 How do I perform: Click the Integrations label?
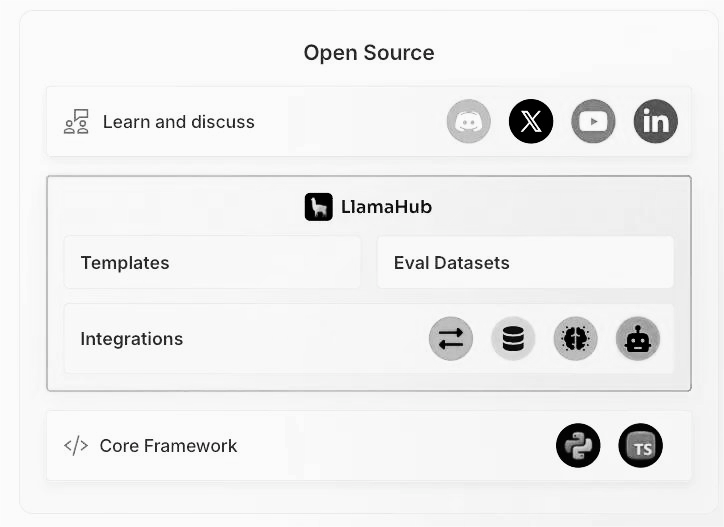132,339
